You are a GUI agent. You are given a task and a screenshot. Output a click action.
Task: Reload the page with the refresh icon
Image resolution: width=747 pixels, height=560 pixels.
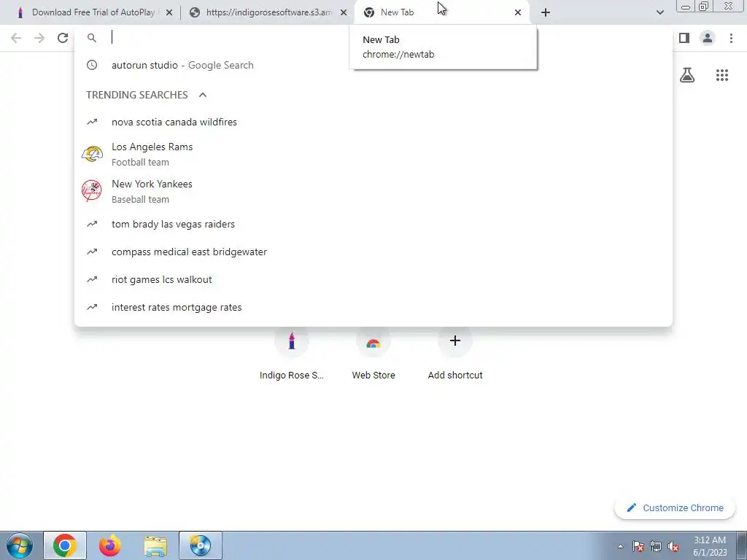[x=63, y=38]
